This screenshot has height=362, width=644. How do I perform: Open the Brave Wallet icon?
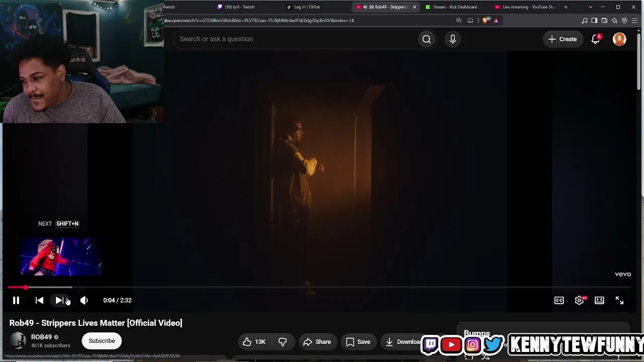click(604, 21)
